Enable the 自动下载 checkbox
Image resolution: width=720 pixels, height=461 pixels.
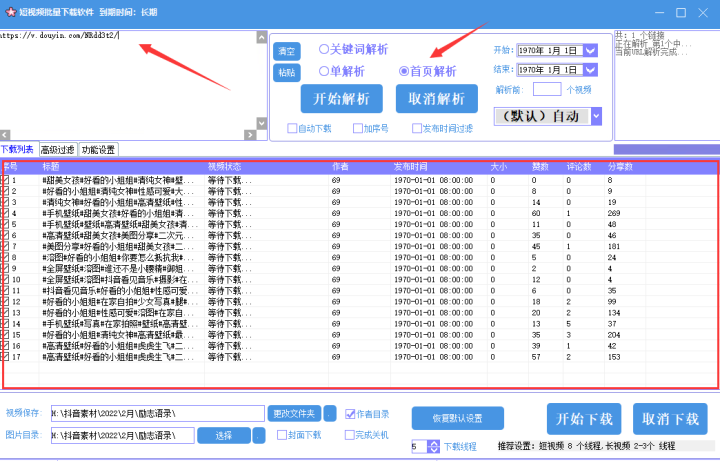click(291, 128)
